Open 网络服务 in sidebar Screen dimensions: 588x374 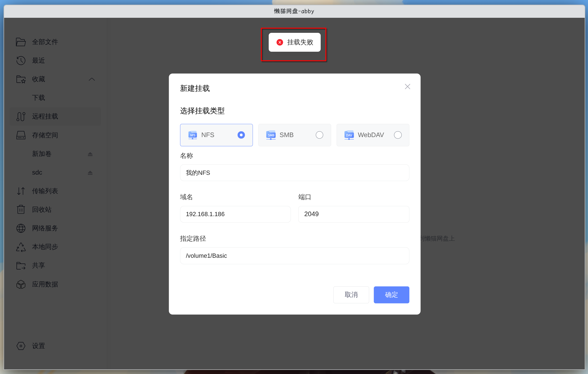coord(56,228)
